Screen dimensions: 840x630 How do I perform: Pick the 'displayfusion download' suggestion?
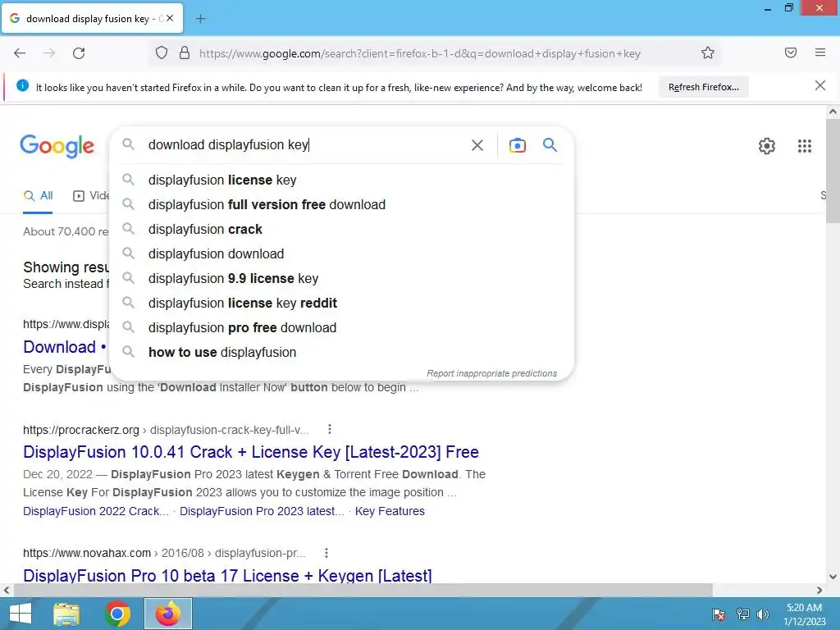click(341, 254)
